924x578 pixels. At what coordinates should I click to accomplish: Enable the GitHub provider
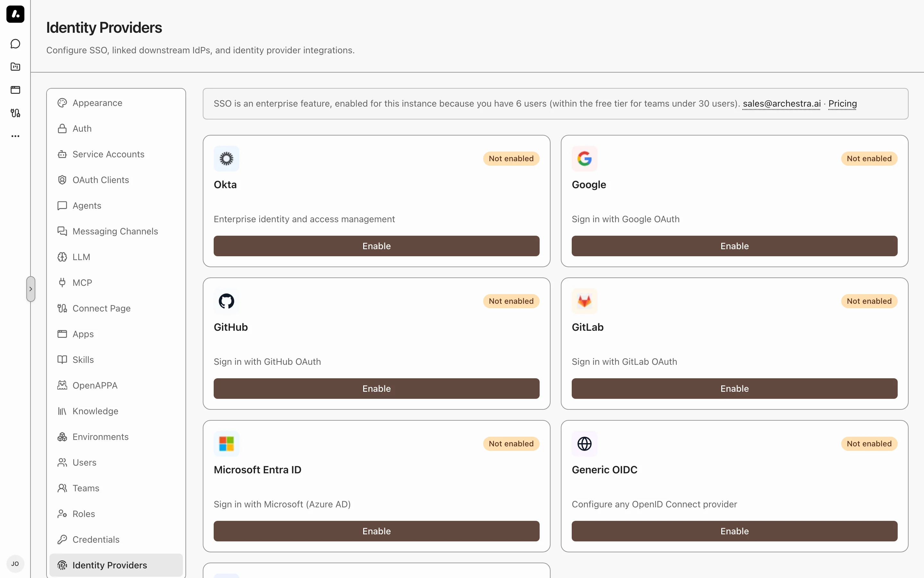(x=376, y=389)
